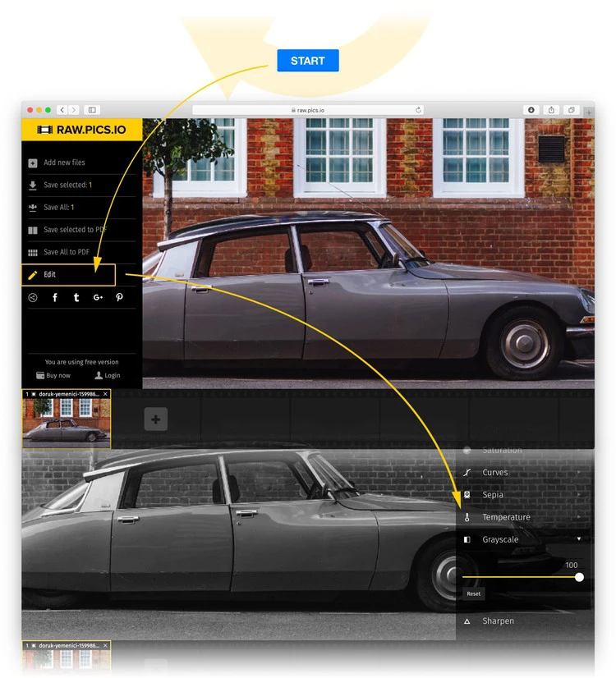Screen dimensions: 616x678
Task: Share to Facebook
Action: click(55, 297)
